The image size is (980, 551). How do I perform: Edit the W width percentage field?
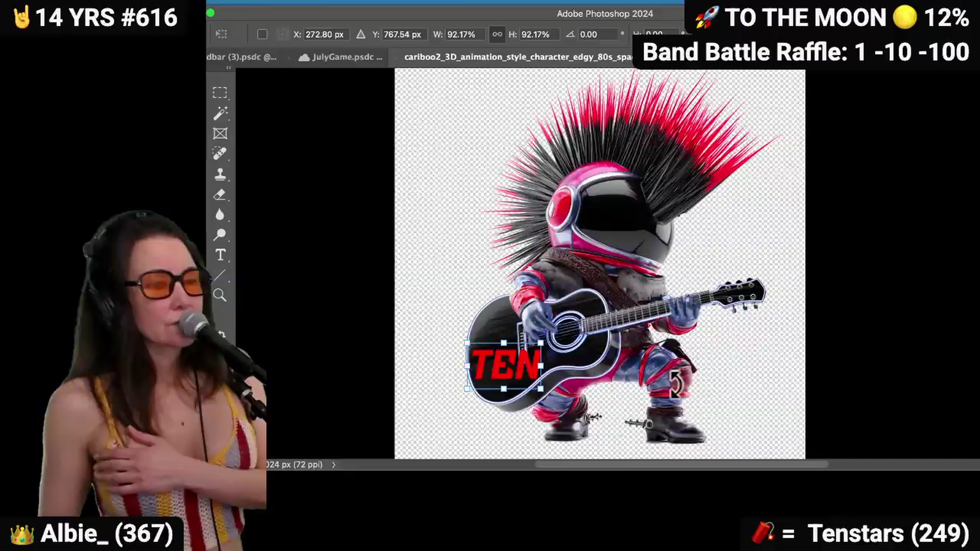tap(465, 34)
